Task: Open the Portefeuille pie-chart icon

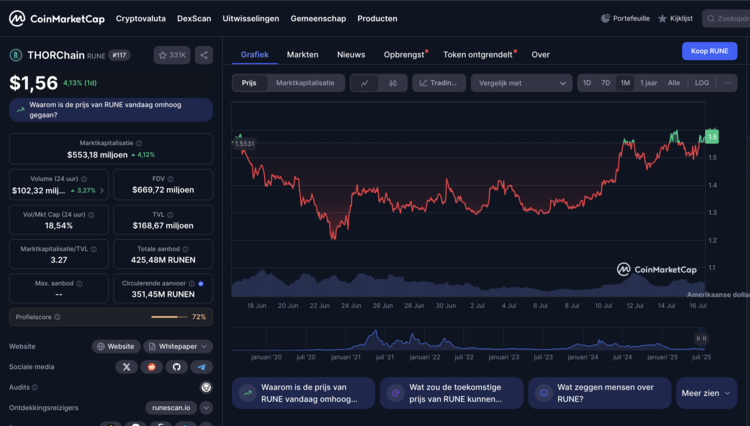Action: 605,19
